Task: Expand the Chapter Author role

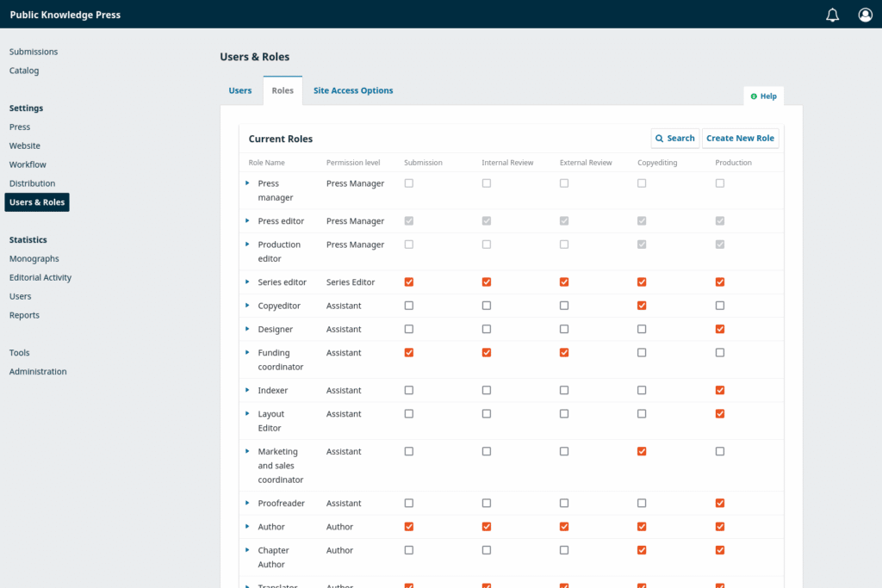Action: (249, 550)
